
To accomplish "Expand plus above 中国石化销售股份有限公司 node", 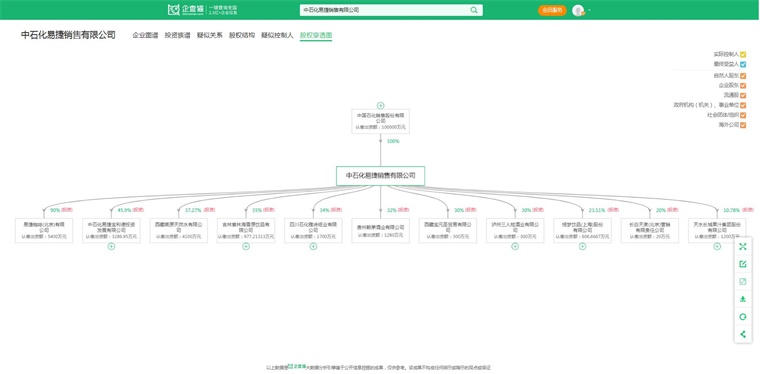I will coord(380,105).
